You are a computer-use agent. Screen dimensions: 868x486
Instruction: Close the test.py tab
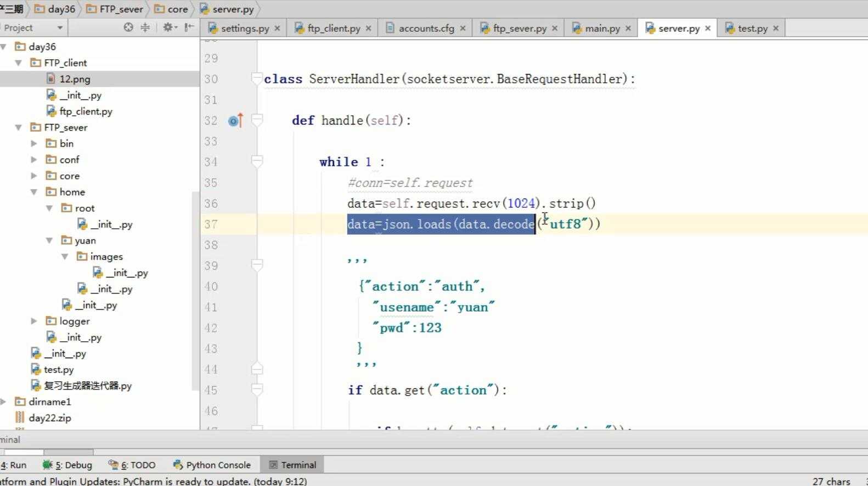776,28
